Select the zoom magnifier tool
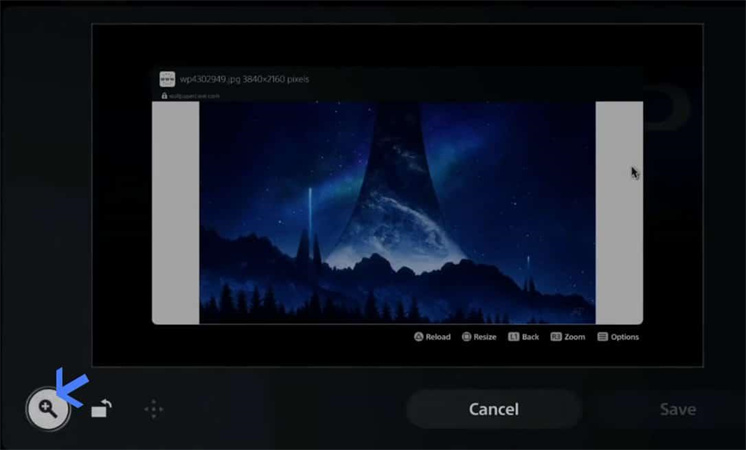The image size is (746, 450). coord(48,409)
